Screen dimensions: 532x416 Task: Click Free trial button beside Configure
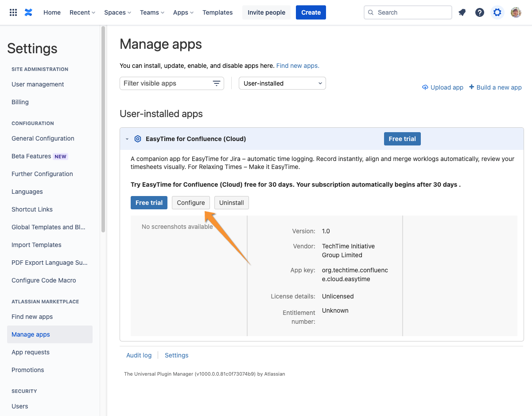pos(149,203)
